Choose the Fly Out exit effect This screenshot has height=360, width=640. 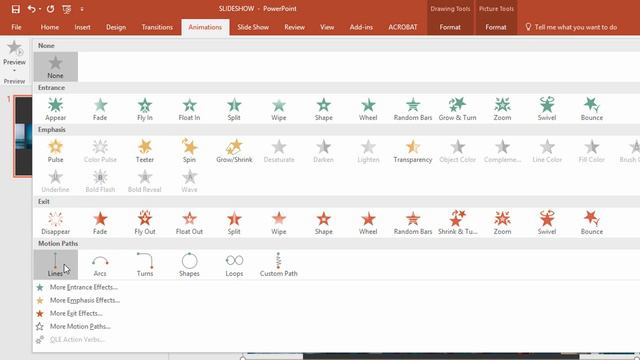145,223
